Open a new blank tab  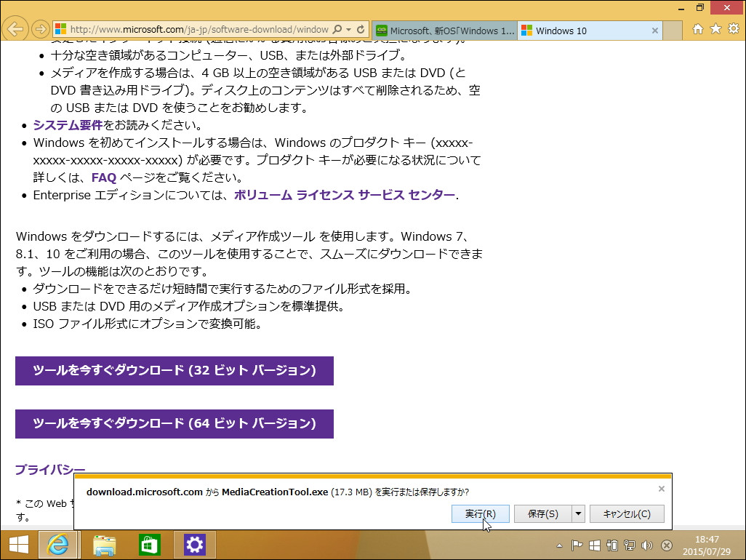click(673, 31)
